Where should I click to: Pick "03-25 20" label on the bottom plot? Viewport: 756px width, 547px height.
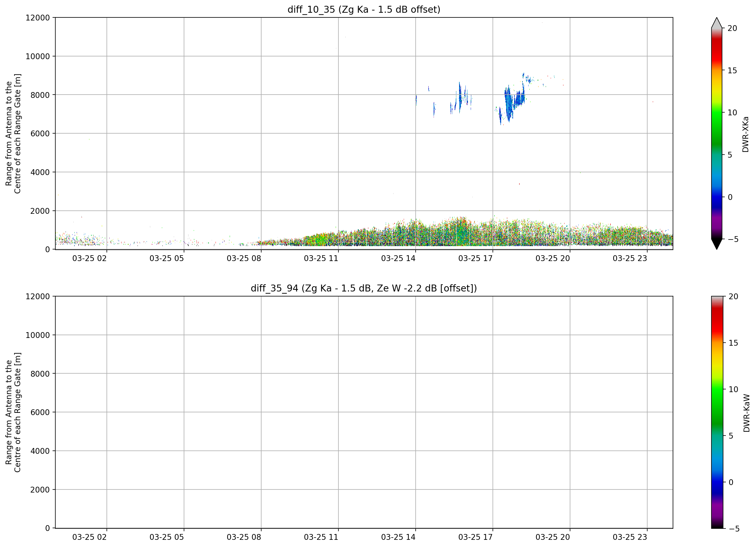[x=553, y=537]
